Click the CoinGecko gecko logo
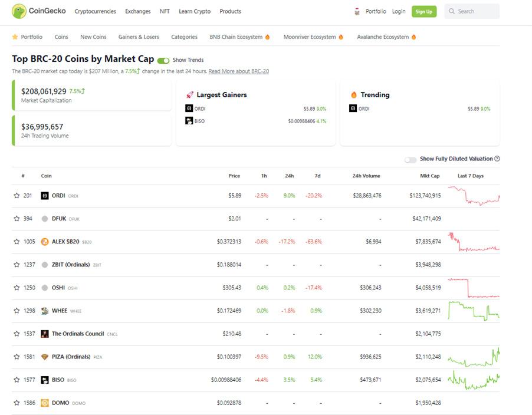Viewport: 532px width, 415px height. tap(19, 11)
